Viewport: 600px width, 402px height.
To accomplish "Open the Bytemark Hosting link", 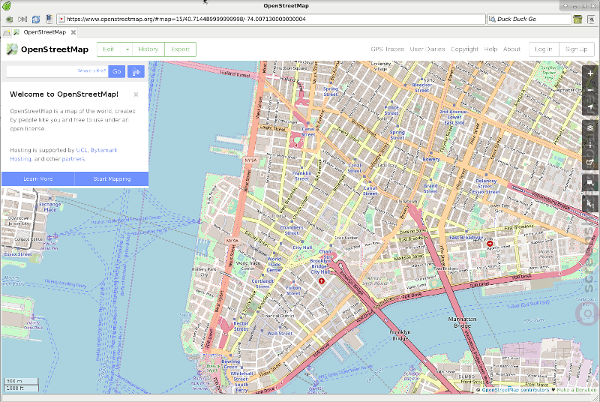I will tap(63, 155).
